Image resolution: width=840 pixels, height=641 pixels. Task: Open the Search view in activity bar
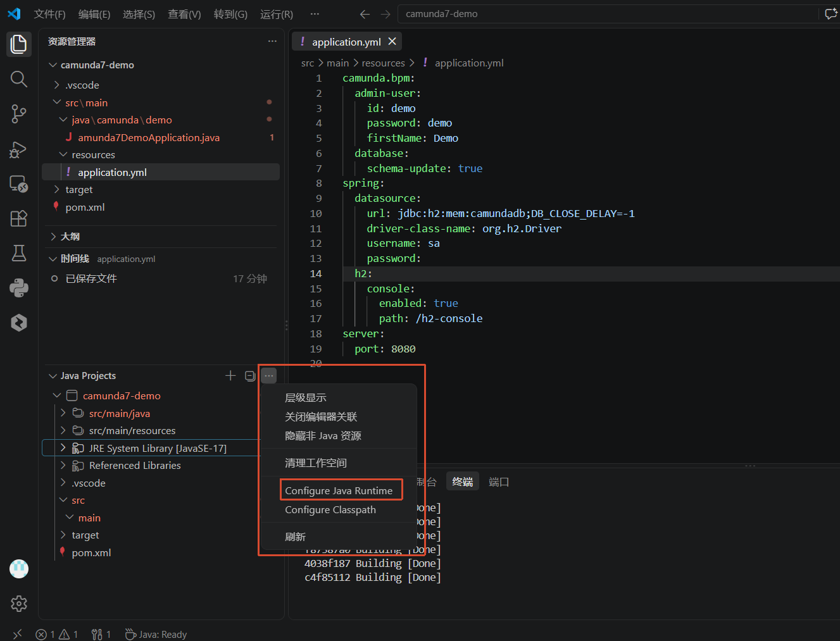19,79
